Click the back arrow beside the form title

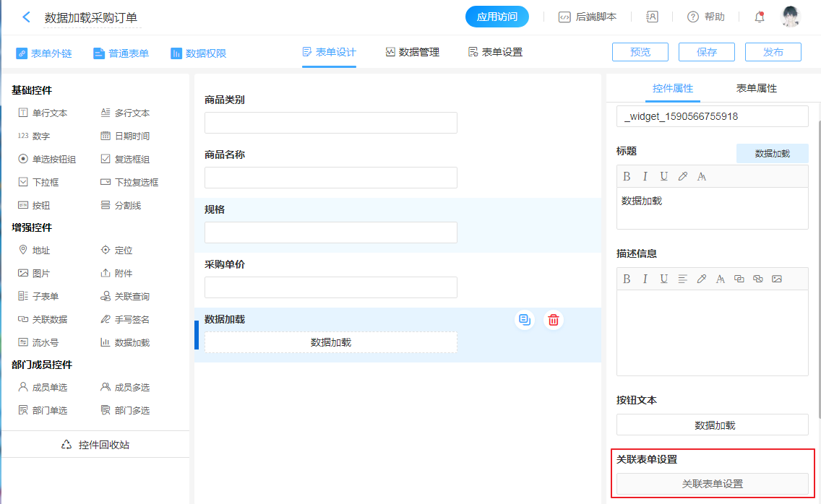[27, 17]
